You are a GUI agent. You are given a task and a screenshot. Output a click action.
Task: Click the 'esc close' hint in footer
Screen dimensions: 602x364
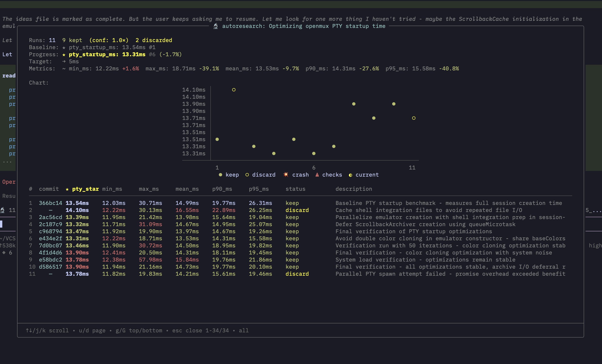[187, 330]
